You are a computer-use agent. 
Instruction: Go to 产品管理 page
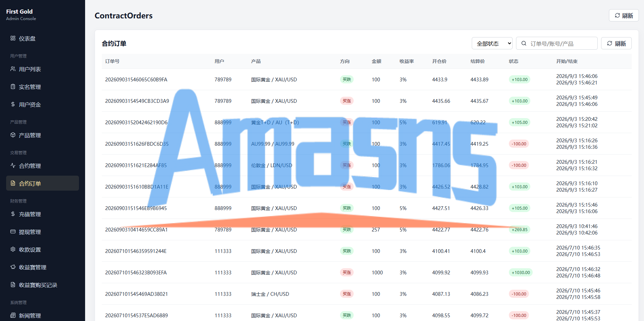(x=43, y=135)
